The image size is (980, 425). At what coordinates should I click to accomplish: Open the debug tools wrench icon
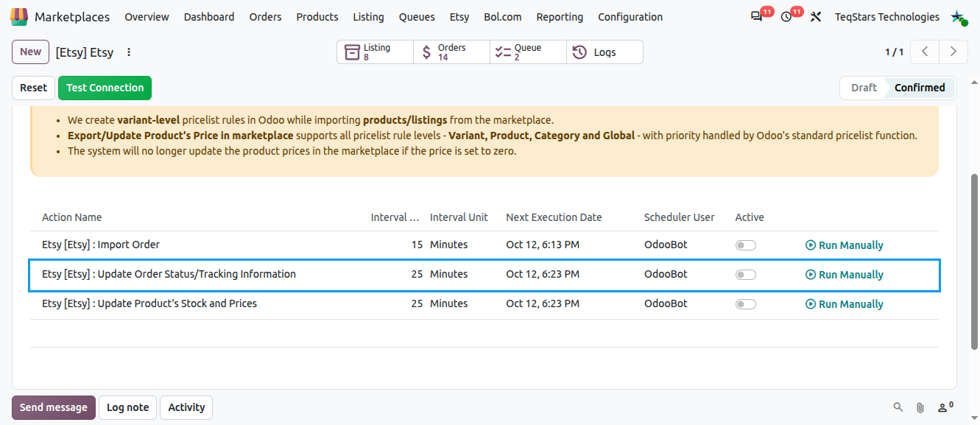coord(816,17)
